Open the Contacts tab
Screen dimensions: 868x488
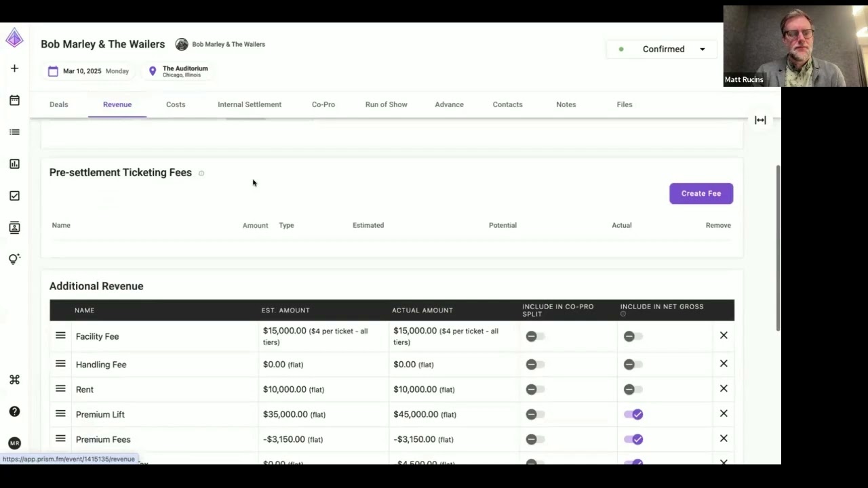click(x=508, y=104)
